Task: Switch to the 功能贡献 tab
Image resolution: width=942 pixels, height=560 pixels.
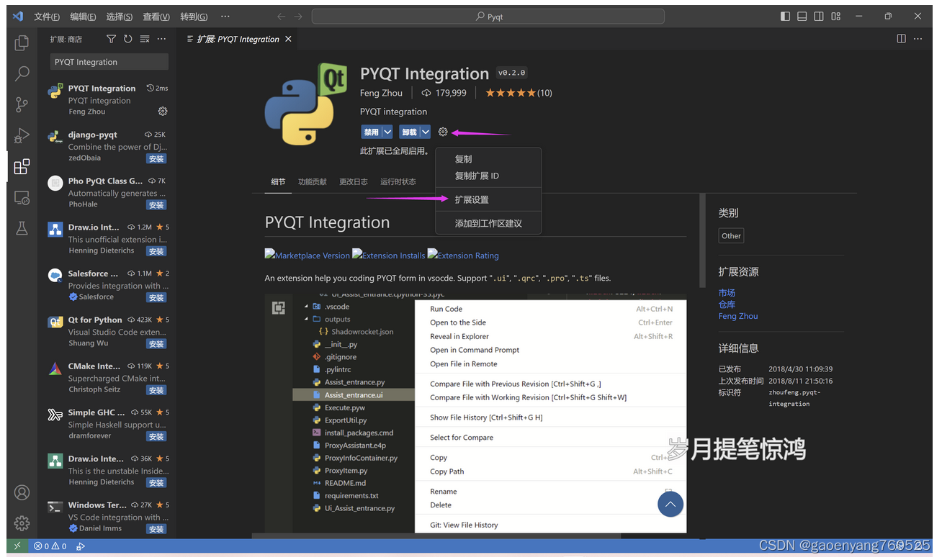Action: (x=313, y=181)
